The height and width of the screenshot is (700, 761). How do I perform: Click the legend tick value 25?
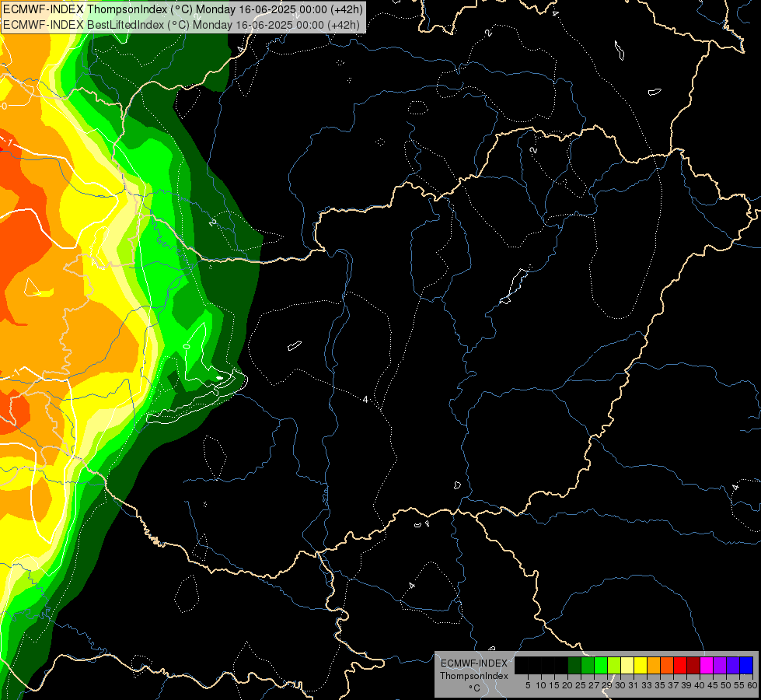coord(581,685)
